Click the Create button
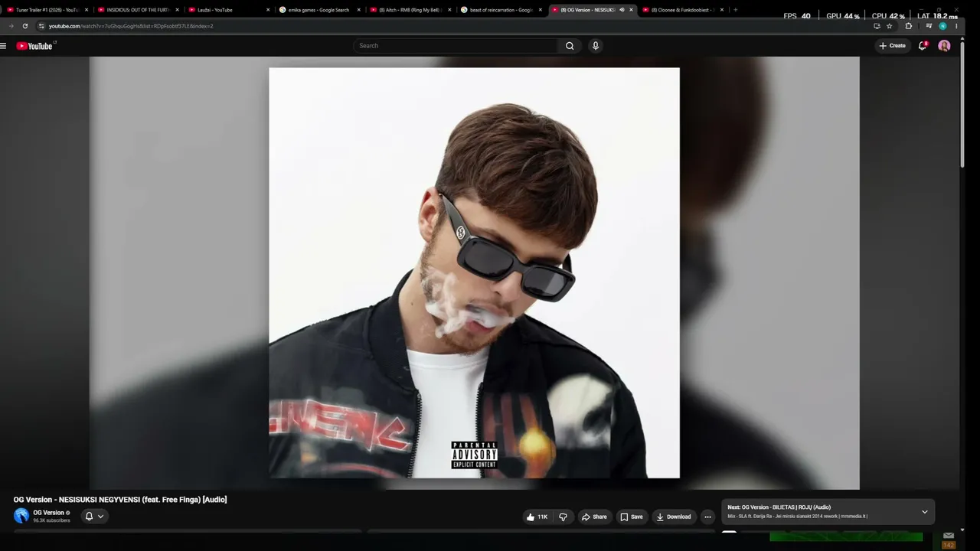This screenshot has height=551, width=980. click(x=893, y=46)
